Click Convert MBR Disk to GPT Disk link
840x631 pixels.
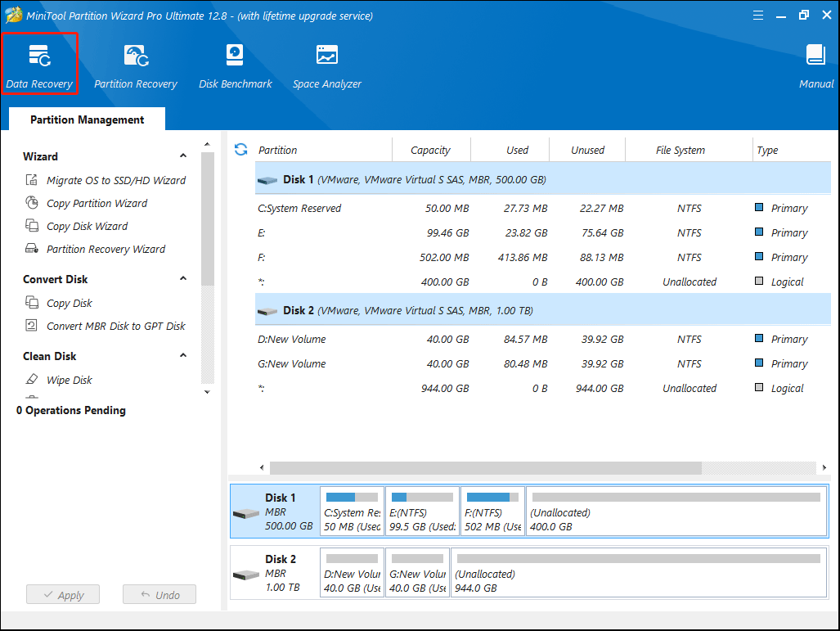(x=115, y=326)
